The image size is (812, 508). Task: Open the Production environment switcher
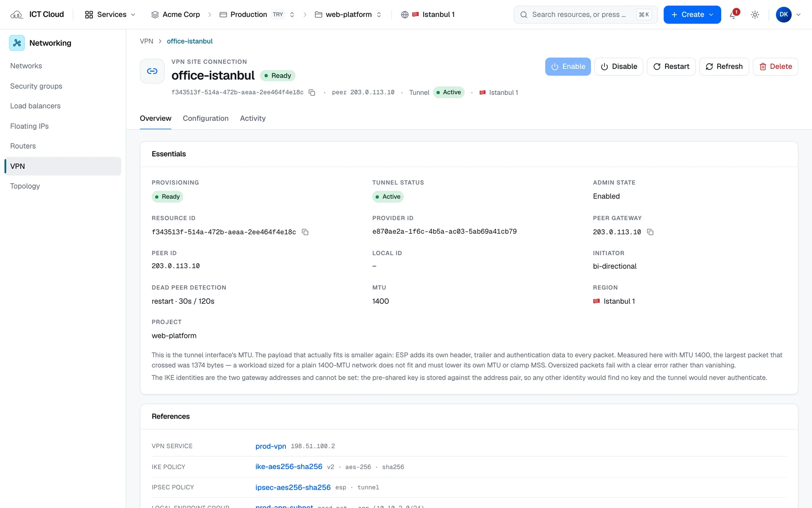coord(257,14)
